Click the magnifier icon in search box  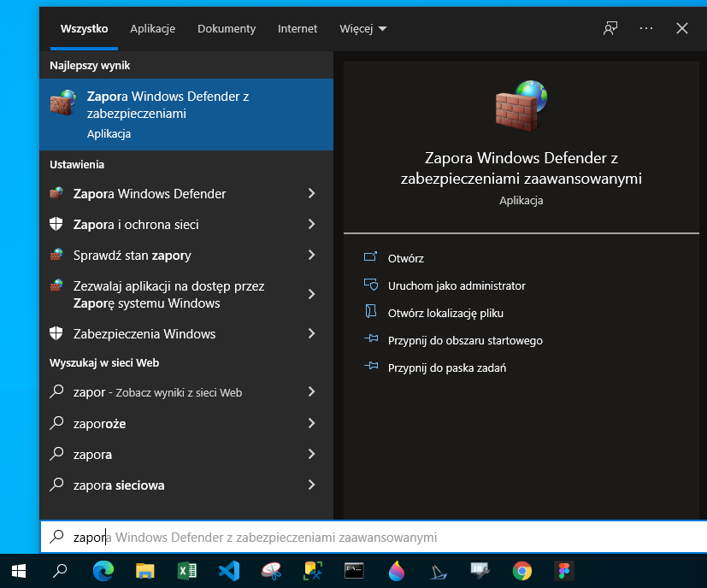[56, 537]
